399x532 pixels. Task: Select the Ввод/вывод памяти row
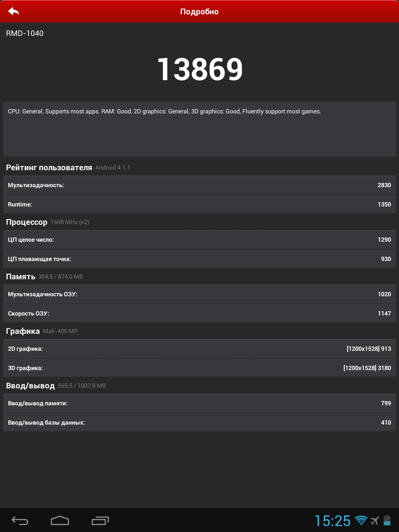(x=199, y=403)
